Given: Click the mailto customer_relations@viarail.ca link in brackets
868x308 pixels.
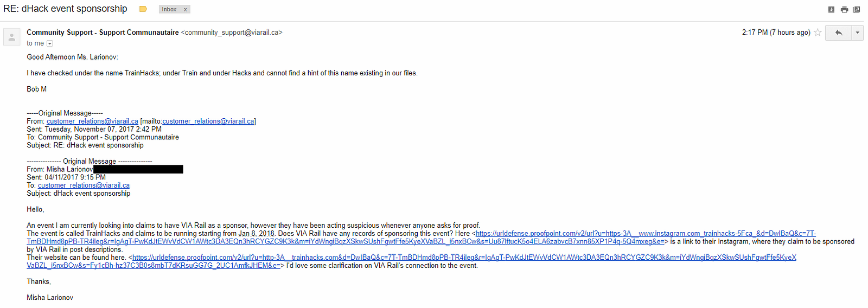Looking at the screenshot, I should point(208,121).
